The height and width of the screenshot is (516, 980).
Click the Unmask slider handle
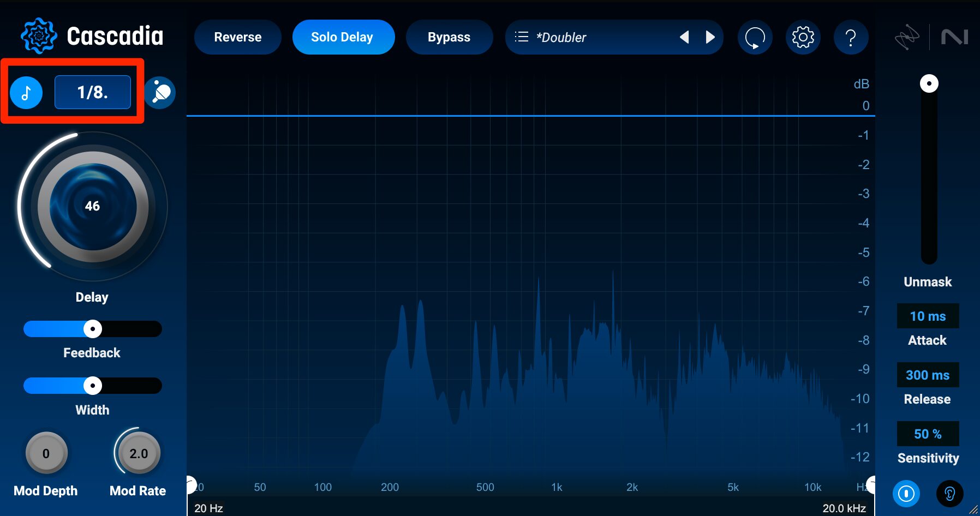(929, 83)
